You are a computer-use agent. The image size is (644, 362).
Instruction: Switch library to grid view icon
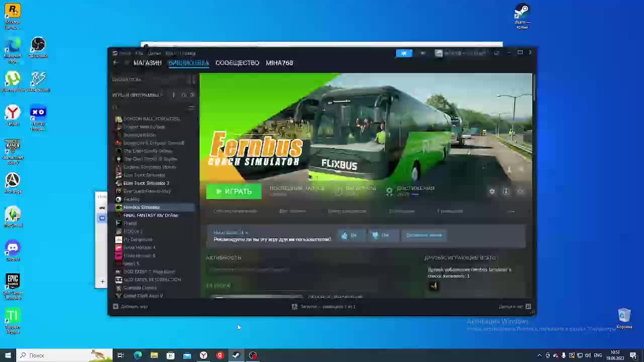pos(192,79)
